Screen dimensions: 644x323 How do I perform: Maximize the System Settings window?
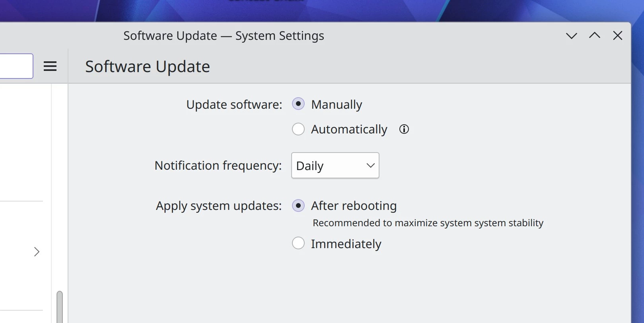coord(595,35)
